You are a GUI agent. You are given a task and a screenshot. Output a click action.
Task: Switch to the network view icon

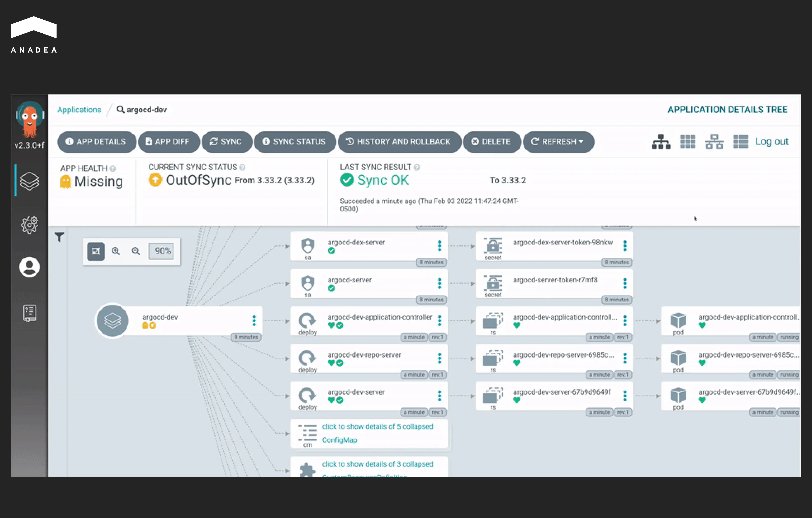click(714, 142)
